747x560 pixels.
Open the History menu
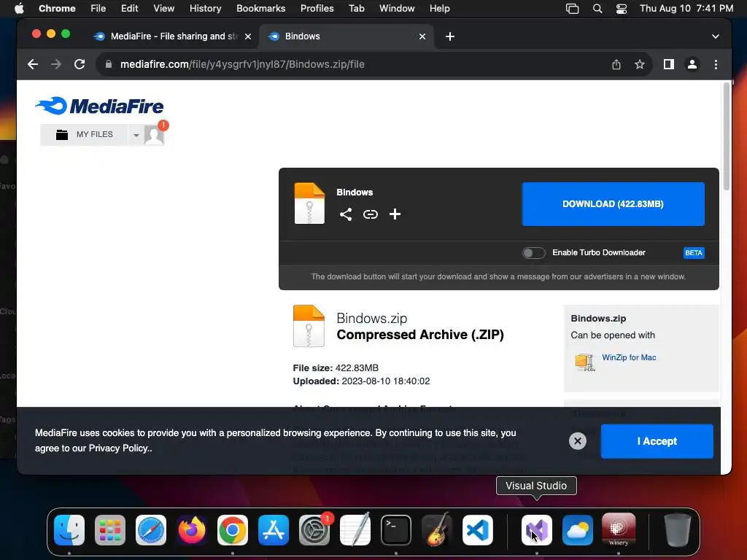pos(205,9)
